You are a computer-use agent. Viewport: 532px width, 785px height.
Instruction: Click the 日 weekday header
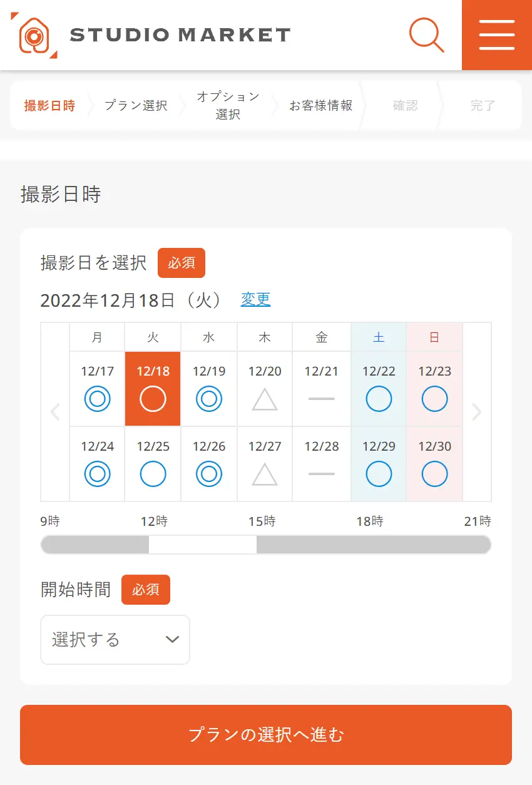[x=434, y=337]
